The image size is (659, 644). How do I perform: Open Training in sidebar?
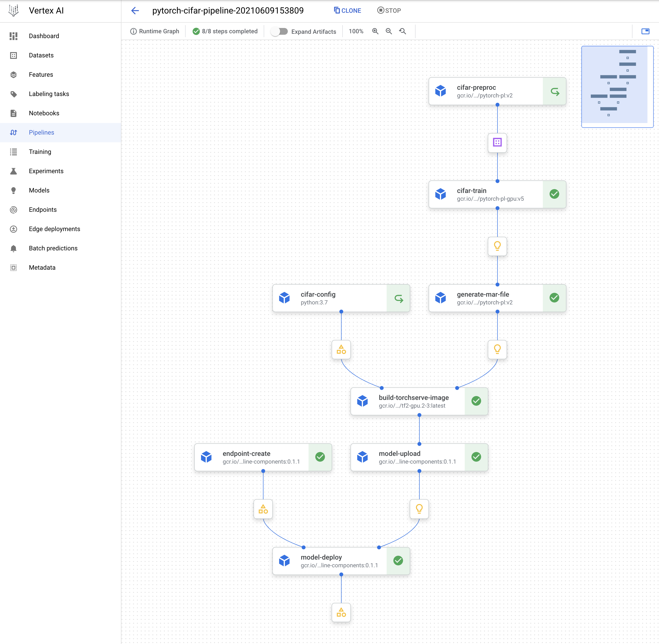tap(61, 151)
